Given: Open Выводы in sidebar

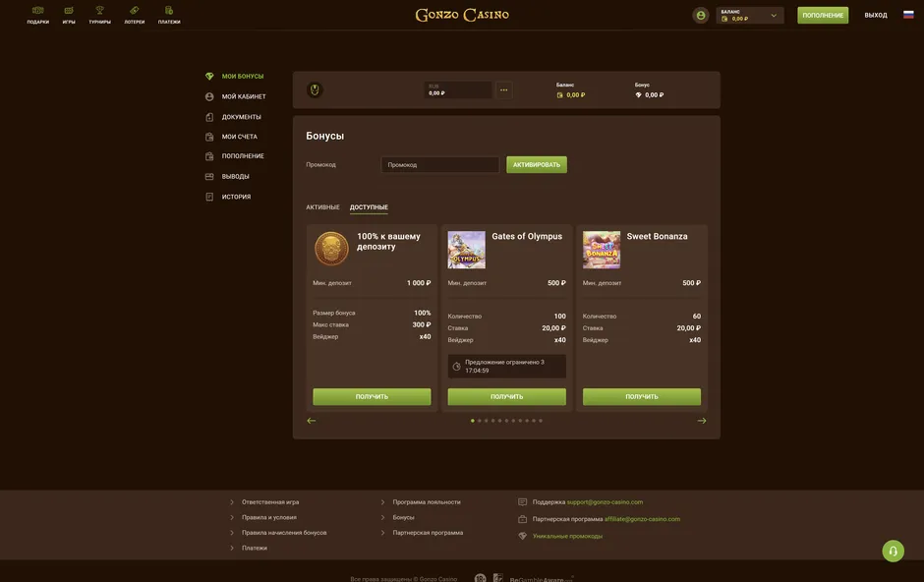Looking at the screenshot, I should pos(228,176).
